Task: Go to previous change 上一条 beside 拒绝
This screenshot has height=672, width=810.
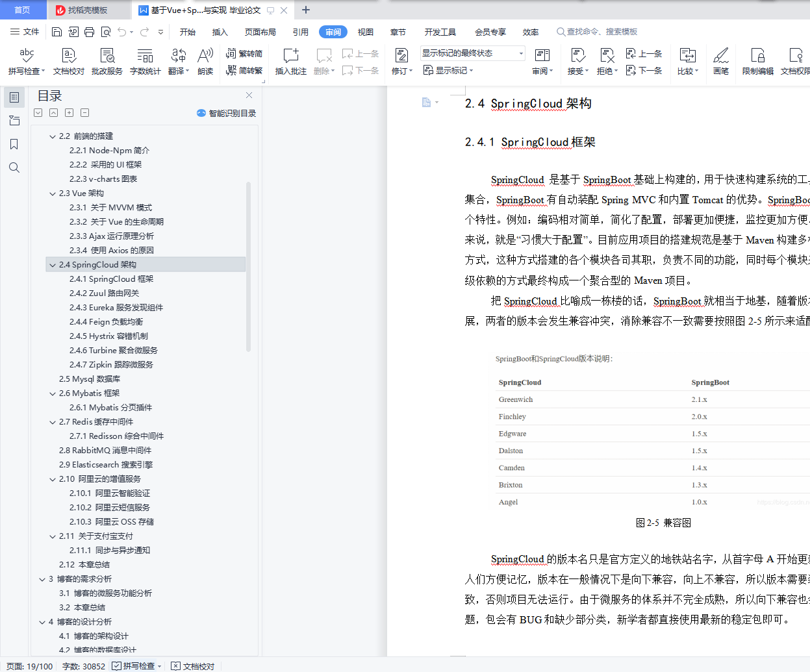Action: (x=644, y=54)
